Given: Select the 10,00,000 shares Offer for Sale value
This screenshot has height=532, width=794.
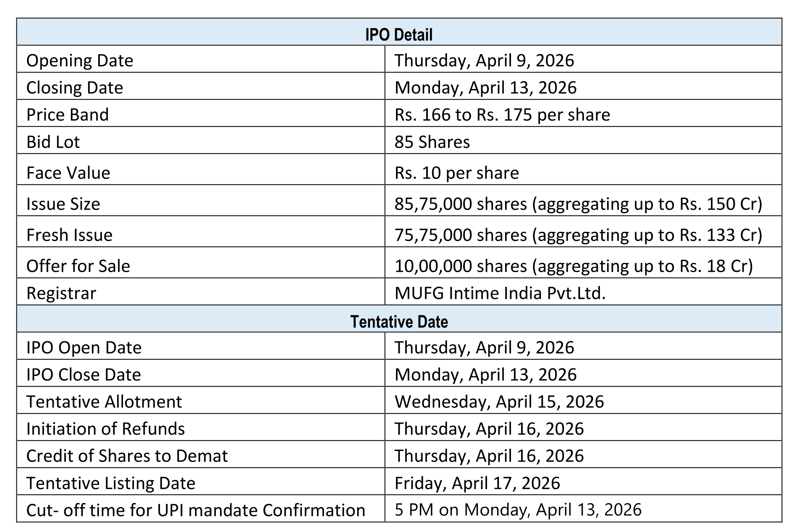Looking at the screenshot, I should click(x=574, y=266).
